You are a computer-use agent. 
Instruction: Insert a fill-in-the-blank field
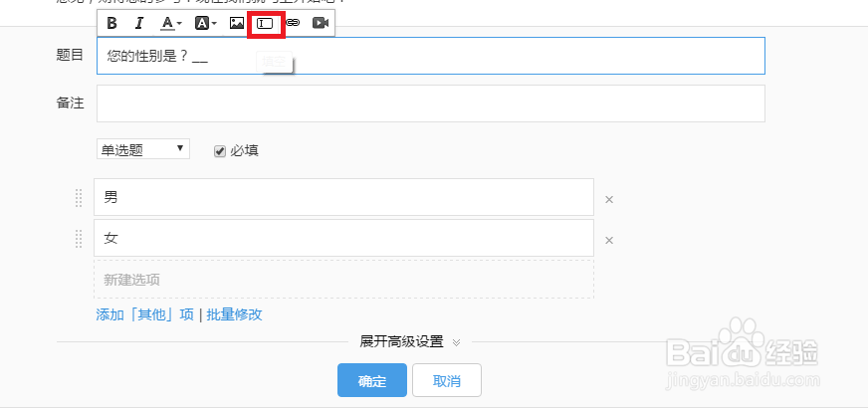pyautogui.click(x=266, y=23)
